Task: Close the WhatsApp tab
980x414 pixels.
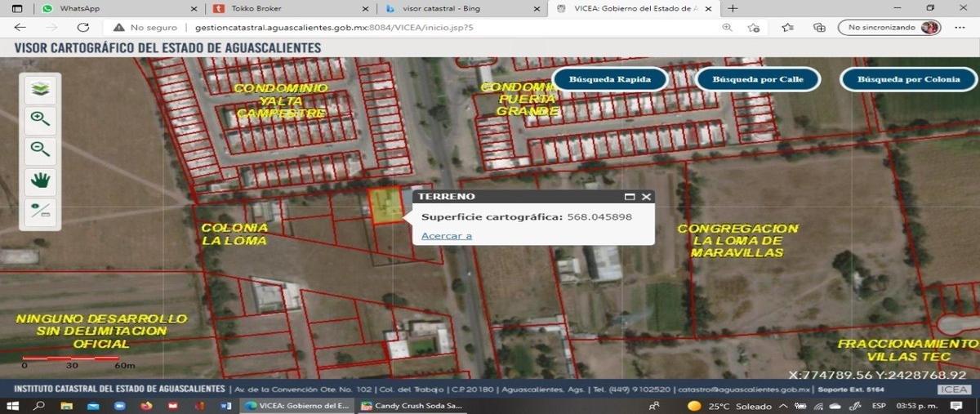Action: [x=194, y=8]
